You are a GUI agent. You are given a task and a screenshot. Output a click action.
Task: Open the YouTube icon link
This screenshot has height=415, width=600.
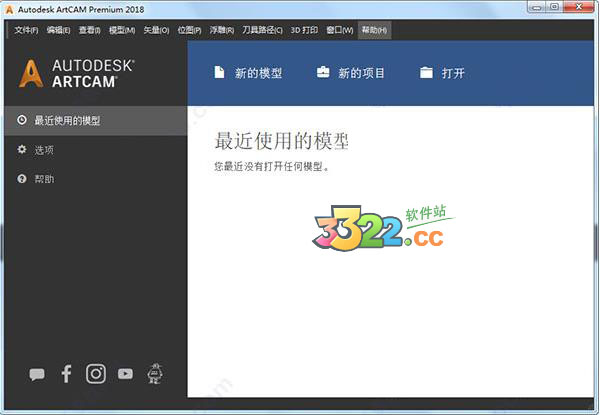126,374
